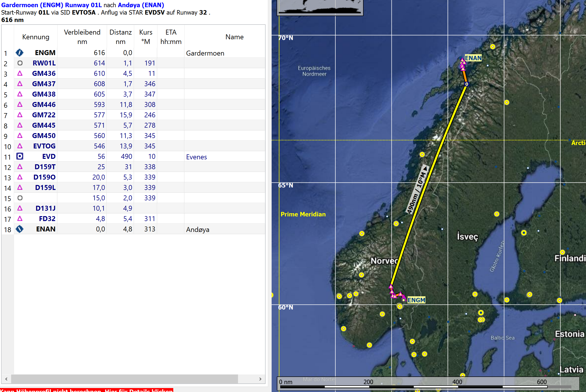Click the red elevation profile error message
Viewport: 586px width, 392px height.
click(x=87, y=390)
